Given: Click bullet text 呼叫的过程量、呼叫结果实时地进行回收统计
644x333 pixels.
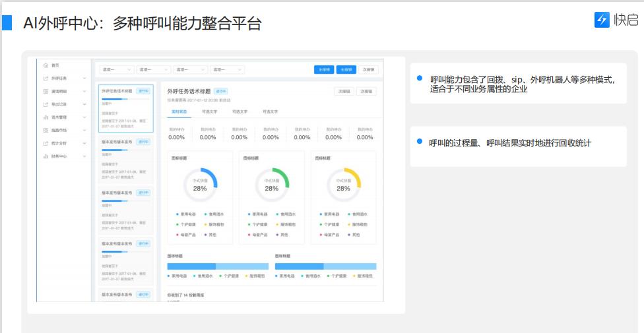Looking at the screenshot, I should click(x=510, y=143).
